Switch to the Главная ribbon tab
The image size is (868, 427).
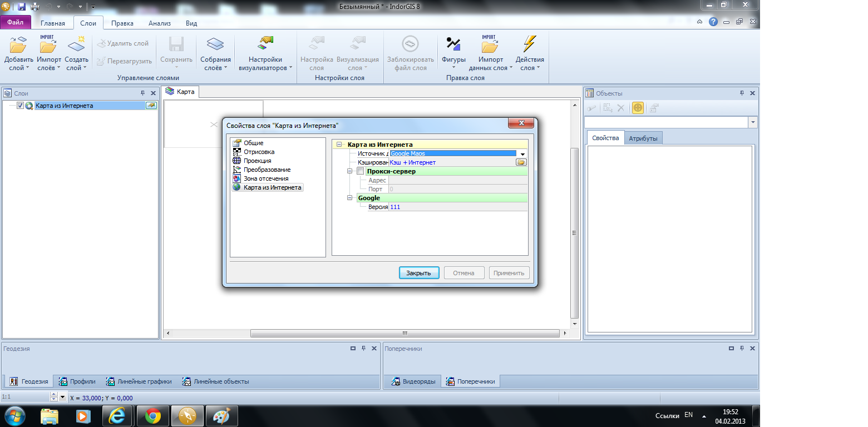[53, 23]
